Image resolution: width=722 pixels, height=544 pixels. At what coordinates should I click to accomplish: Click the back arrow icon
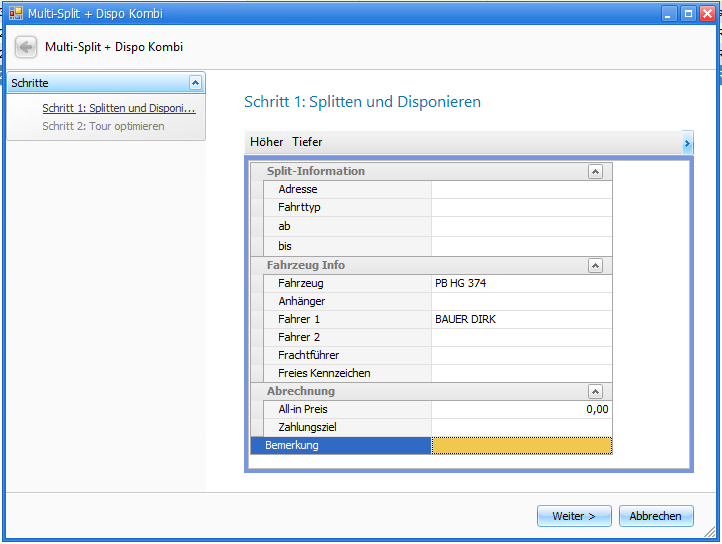(26, 47)
